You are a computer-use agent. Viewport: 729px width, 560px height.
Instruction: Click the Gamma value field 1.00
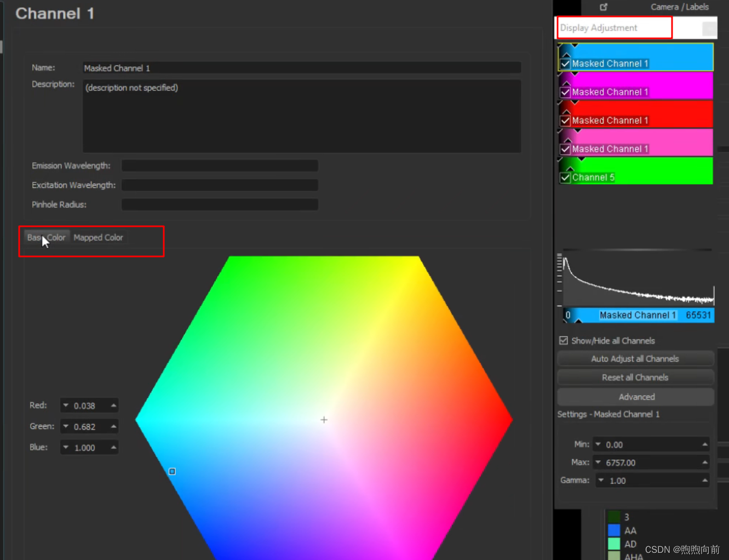coord(651,481)
